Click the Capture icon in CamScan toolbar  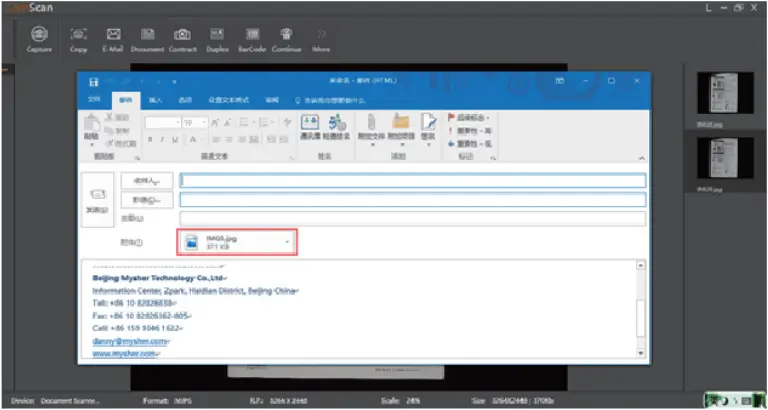tap(38, 34)
